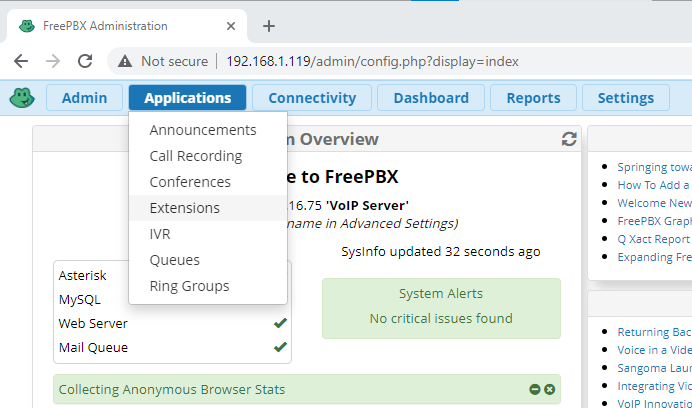Collapse the Applications menu
Screen dimensions: 692x408
click(188, 98)
